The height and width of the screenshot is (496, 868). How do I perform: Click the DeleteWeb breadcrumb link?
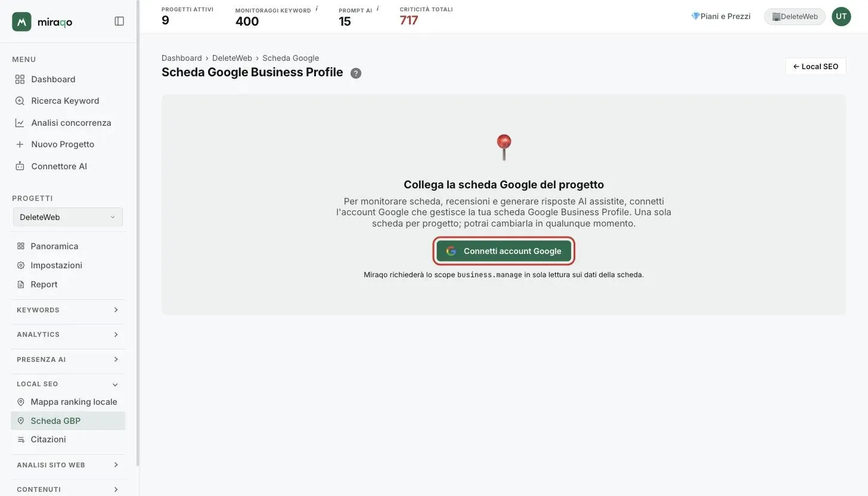coord(232,58)
